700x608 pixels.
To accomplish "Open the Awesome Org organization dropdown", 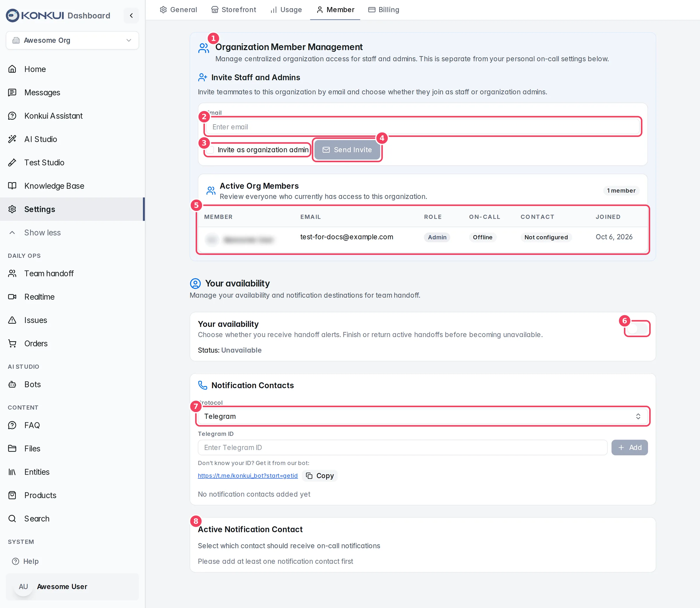I will [72, 40].
